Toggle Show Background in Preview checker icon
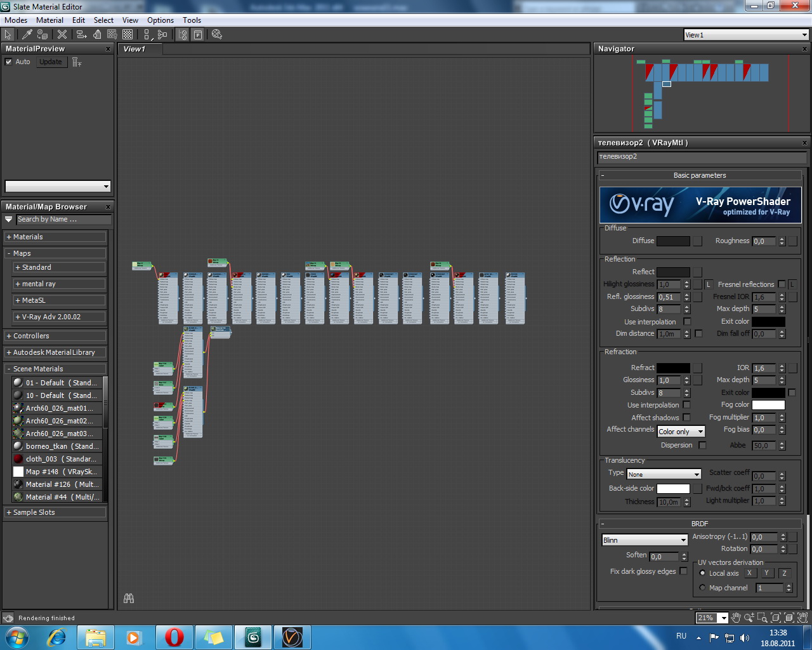 [x=128, y=34]
